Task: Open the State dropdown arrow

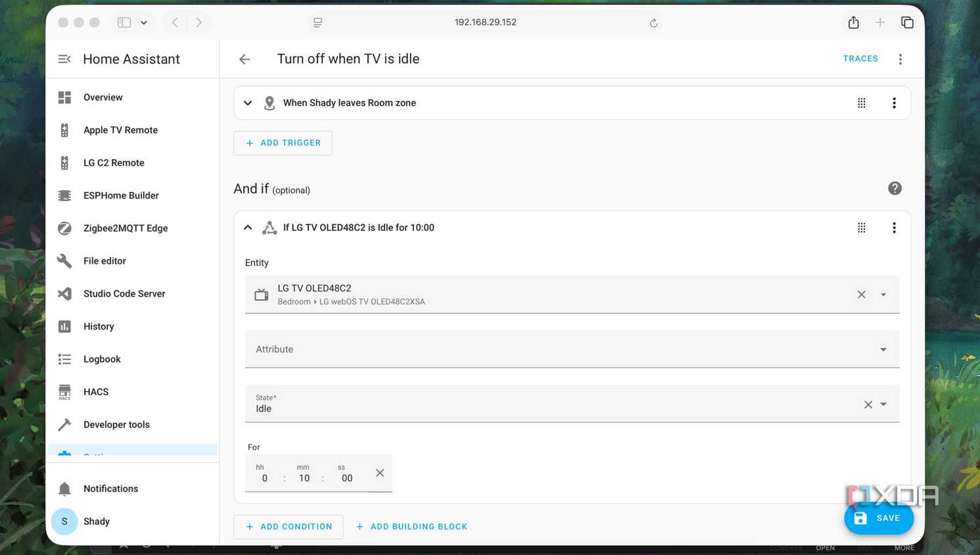Action: (883, 404)
